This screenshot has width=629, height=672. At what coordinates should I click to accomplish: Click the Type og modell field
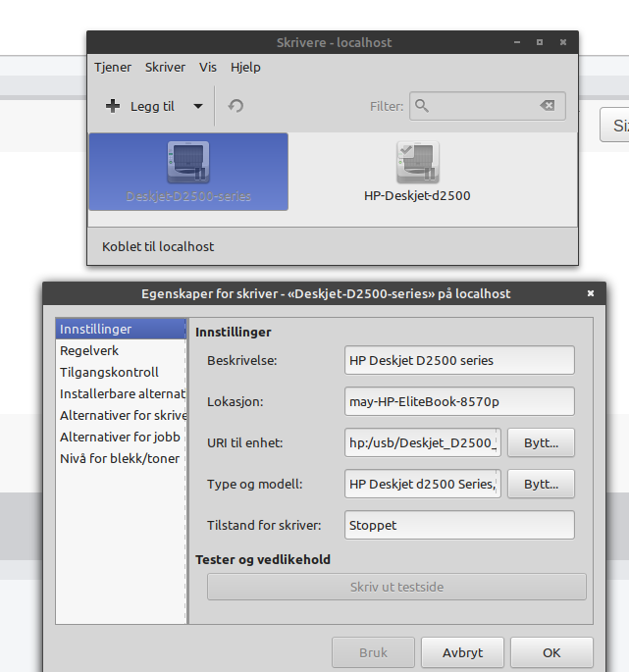pos(423,484)
